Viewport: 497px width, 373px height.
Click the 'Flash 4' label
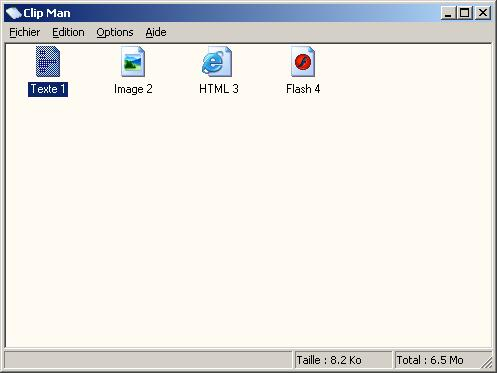pos(303,89)
